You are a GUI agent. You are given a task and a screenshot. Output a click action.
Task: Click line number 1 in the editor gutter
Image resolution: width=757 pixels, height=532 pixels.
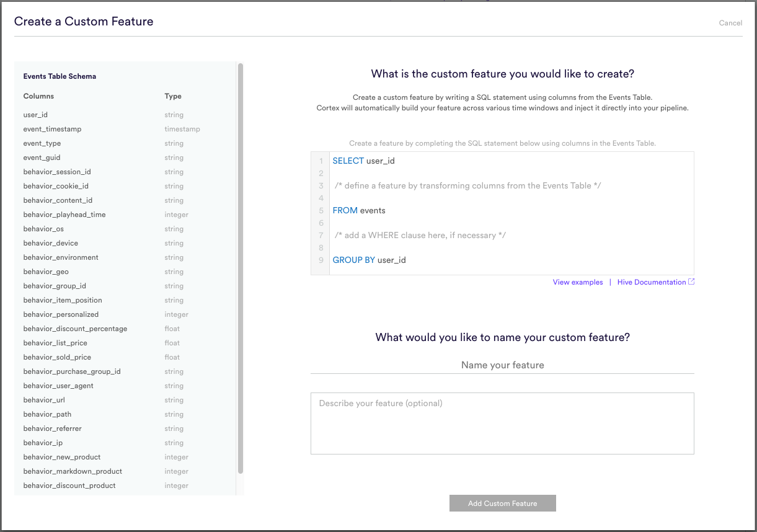[x=321, y=161]
